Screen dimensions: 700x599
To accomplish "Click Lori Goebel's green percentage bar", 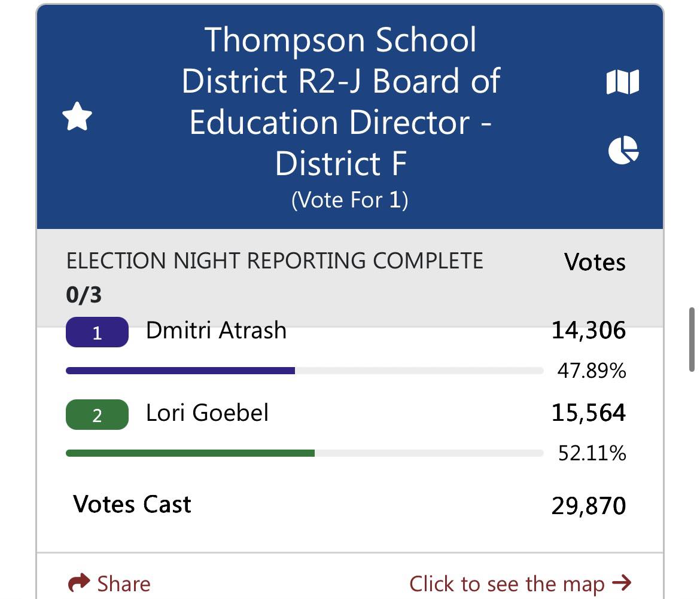I will (190, 453).
